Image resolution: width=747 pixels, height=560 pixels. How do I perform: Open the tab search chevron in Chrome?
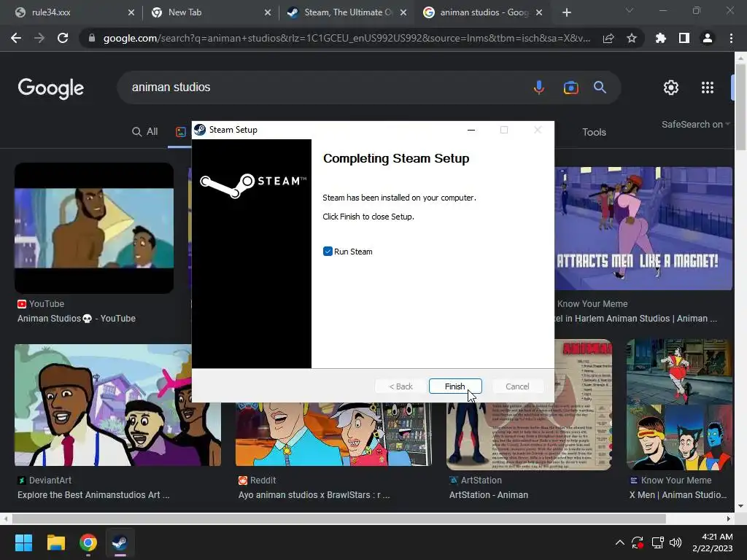point(630,10)
